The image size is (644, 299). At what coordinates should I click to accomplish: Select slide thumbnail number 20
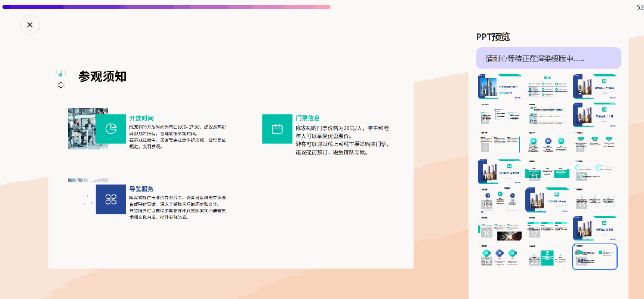point(547,257)
